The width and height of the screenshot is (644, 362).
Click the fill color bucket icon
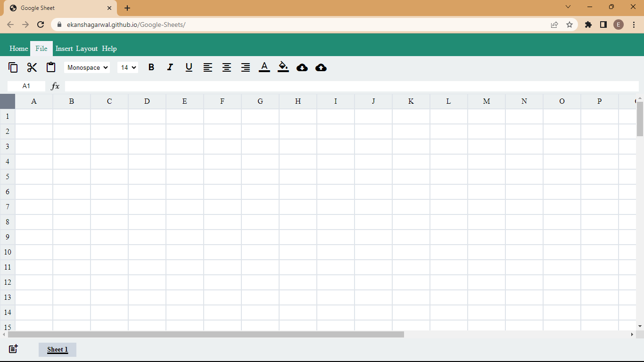click(x=283, y=67)
